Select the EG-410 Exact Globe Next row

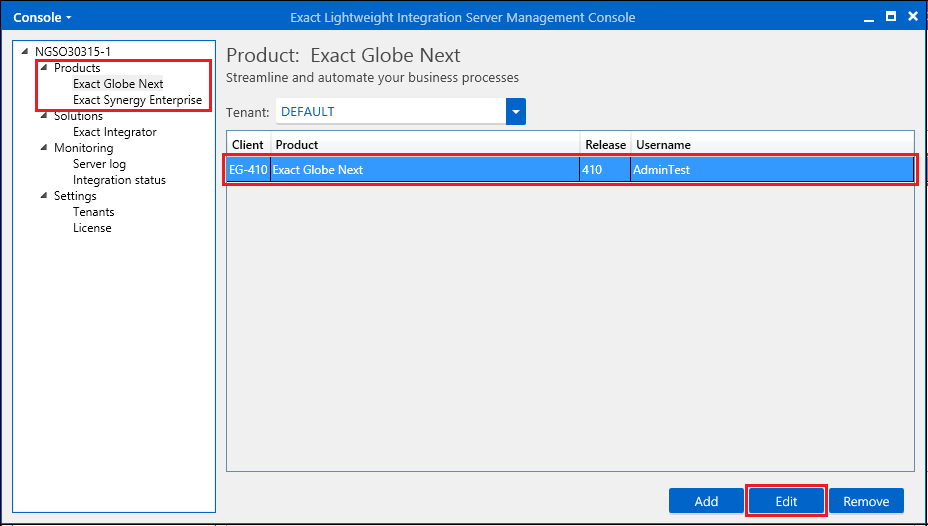coord(570,170)
